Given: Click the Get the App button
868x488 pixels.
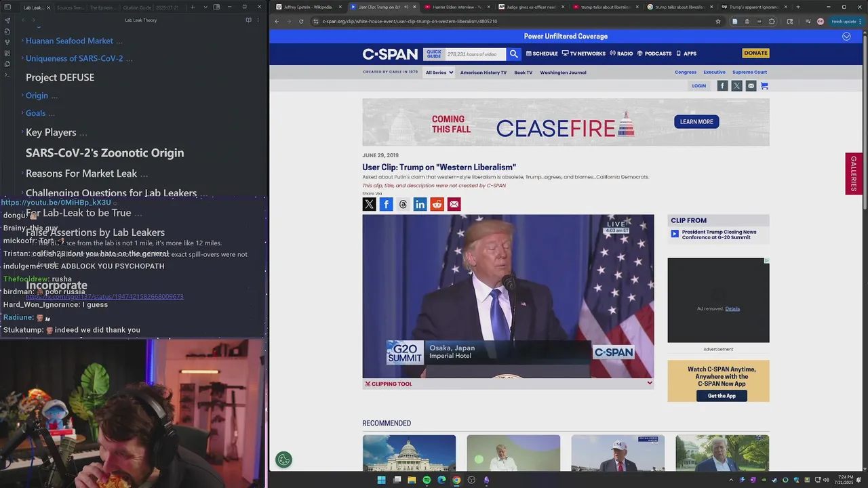Looking at the screenshot, I should [722, 396].
